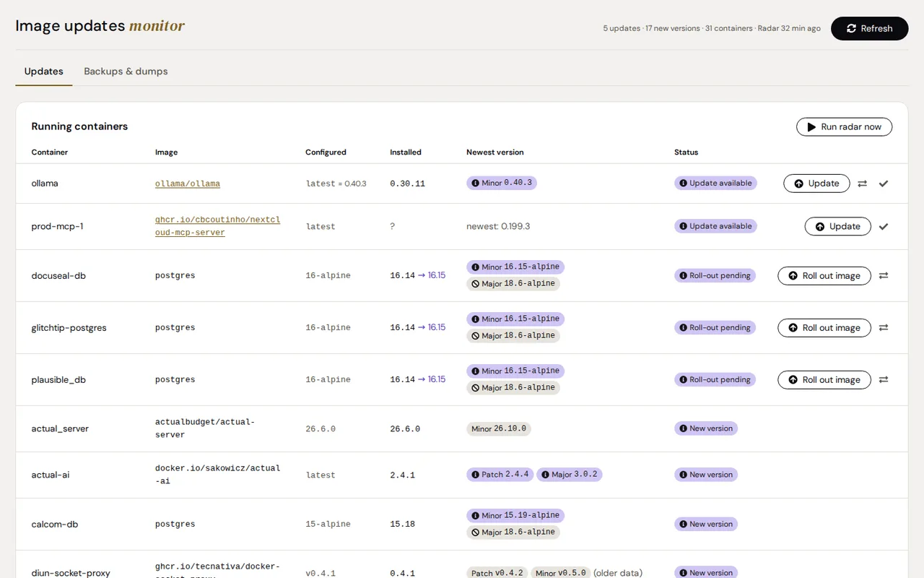Click Major 3.0.2 badge for actual-ai
Viewport: 924px width, 578px height.
coord(569,474)
